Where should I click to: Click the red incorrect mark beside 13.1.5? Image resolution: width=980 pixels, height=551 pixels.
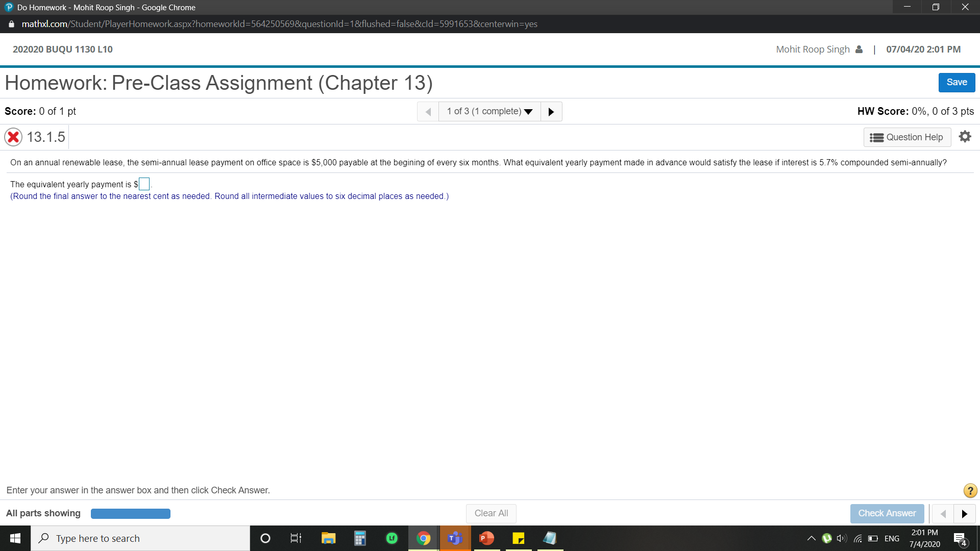tap(13, 137)
